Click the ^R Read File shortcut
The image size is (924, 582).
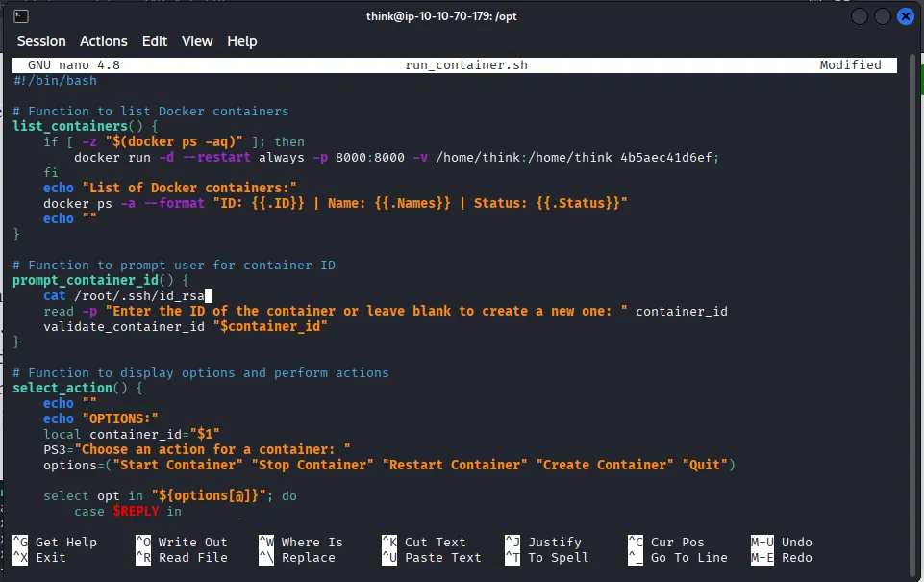click(x=182, y=557)
